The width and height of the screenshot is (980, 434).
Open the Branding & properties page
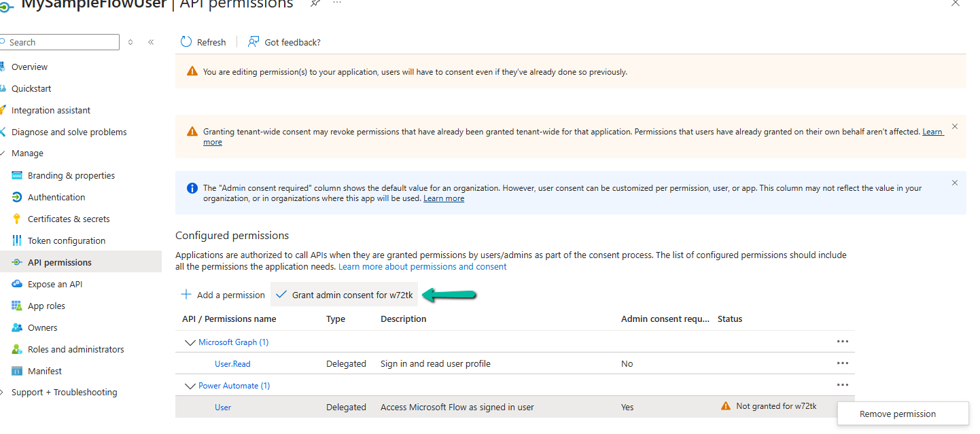point(71,175)
